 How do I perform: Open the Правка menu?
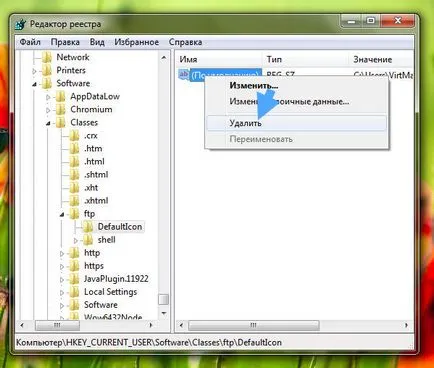click(x=65, y=42)
